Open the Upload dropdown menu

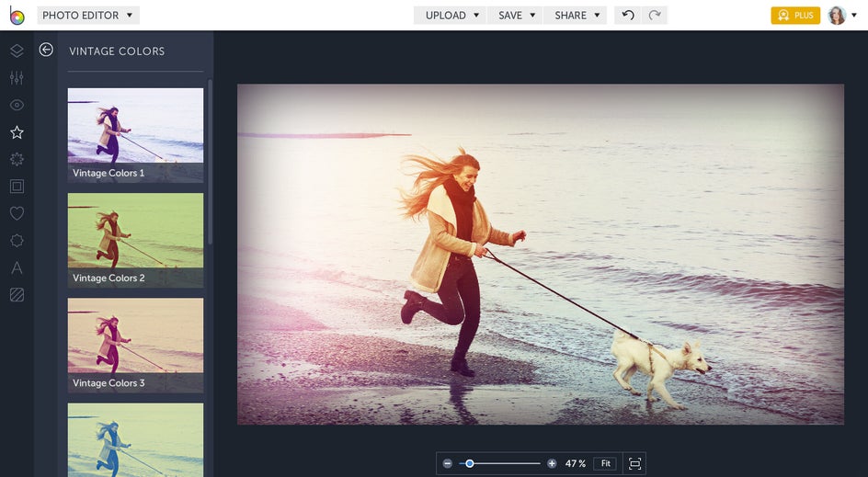[x=450, y=16]
